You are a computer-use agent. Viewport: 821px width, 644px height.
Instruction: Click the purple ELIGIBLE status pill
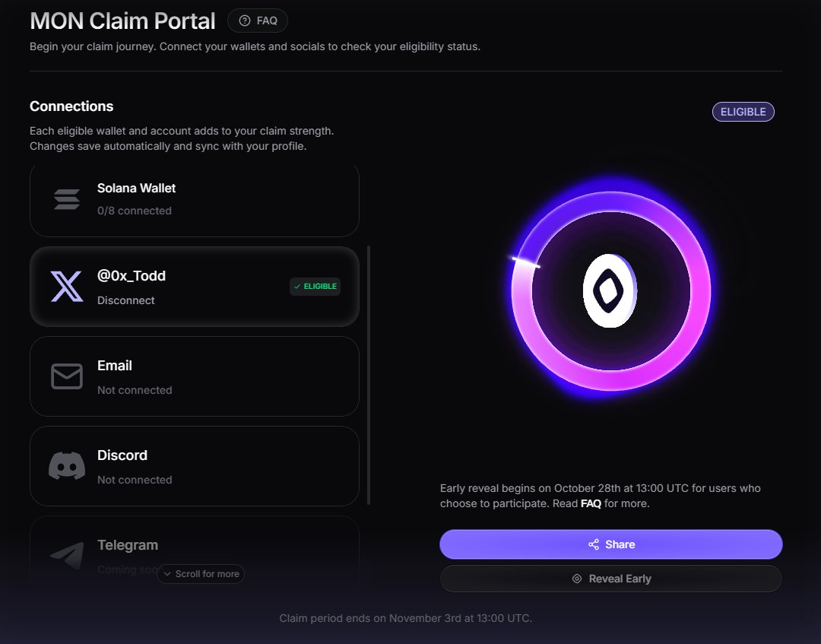tap(743, 112)
